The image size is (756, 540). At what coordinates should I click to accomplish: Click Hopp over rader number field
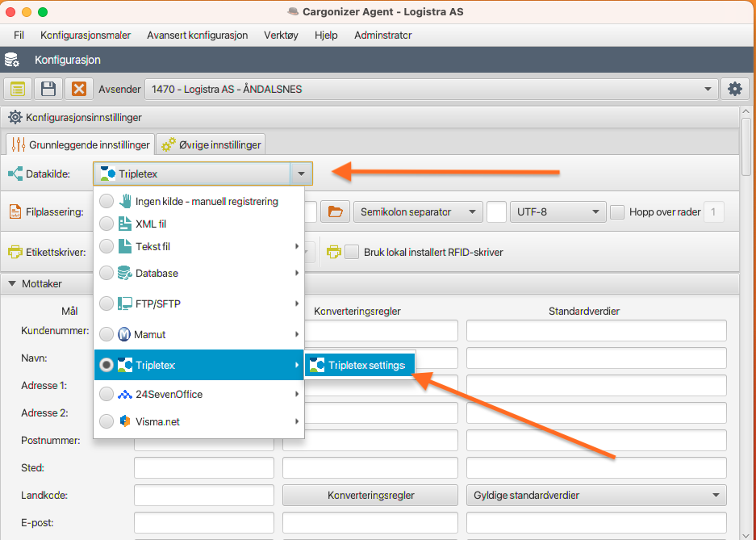pyautogui.click(x=714, y=212)
